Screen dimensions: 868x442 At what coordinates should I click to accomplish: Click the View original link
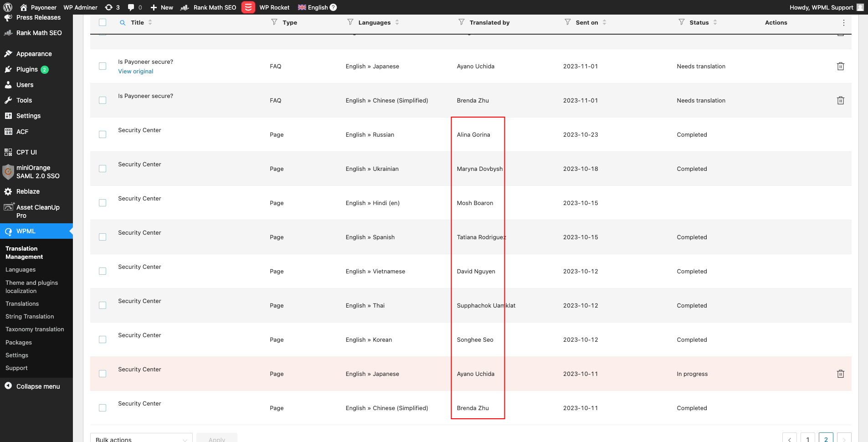coord(136,71)
